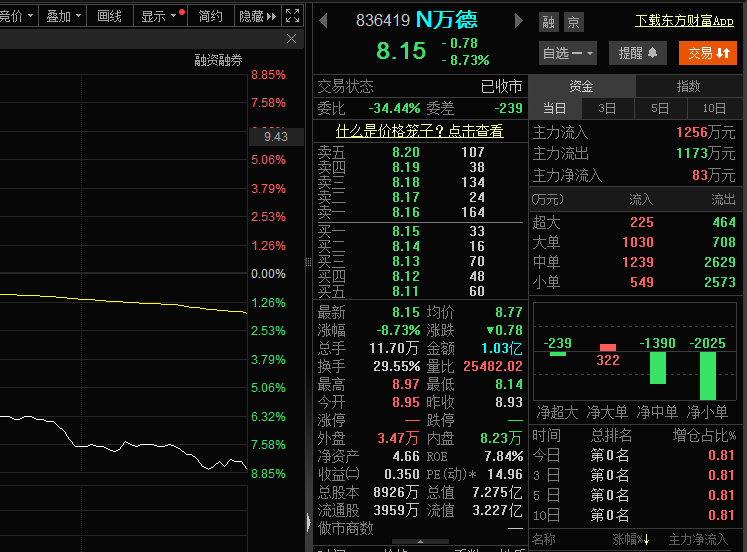Click the 金额 1.03亿 value
The height and width of the screenshot is (552, 747).
(x=502, y=348)
